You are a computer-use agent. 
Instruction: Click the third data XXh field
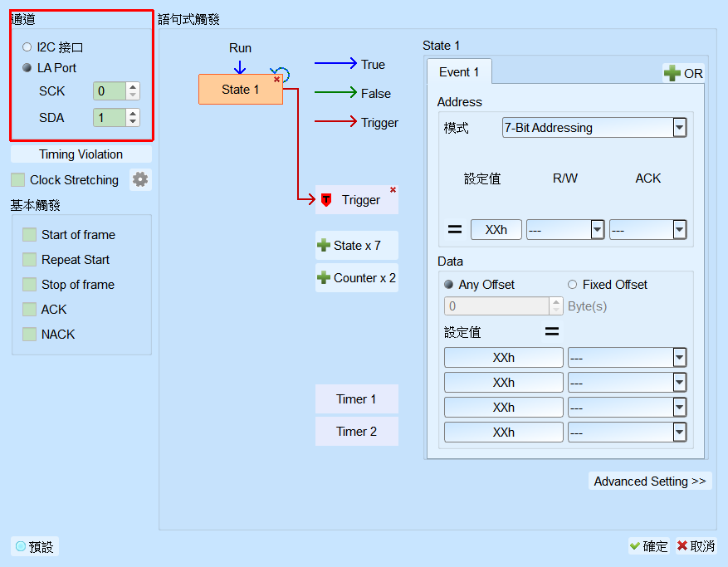pos(504,408)
